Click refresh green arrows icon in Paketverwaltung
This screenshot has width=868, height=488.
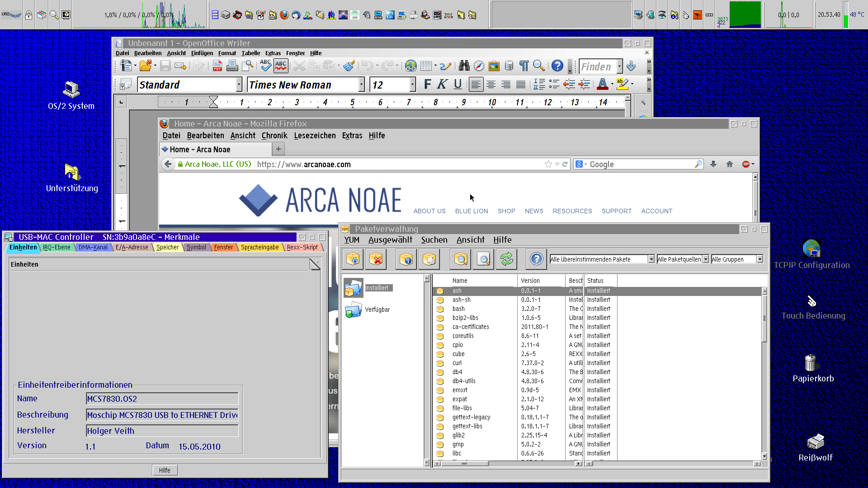click(506, 259)
